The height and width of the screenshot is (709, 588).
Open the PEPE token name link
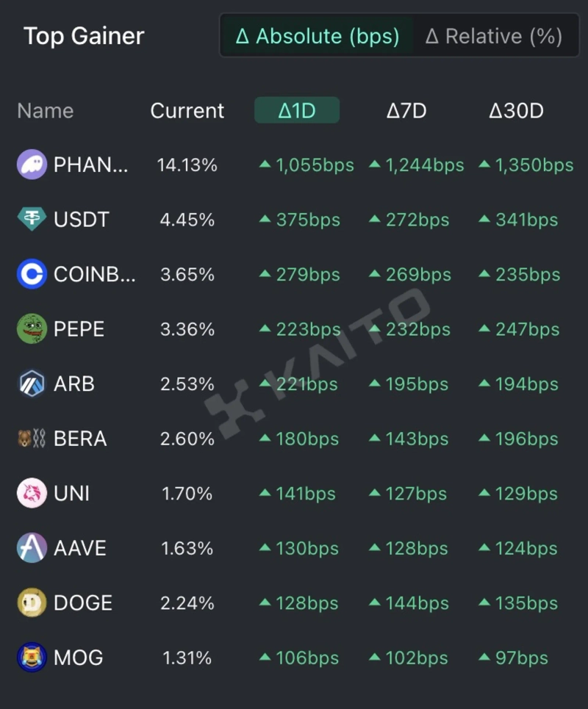coord(79,329)
